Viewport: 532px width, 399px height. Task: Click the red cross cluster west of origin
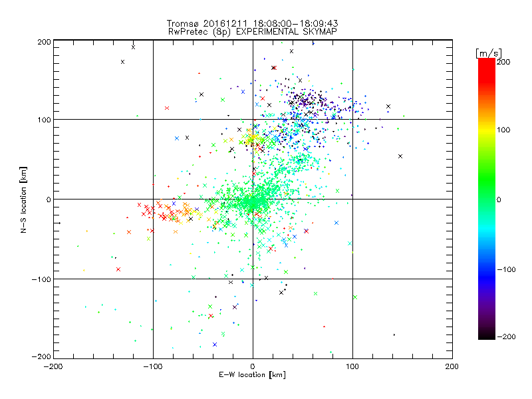click(163, 211)
